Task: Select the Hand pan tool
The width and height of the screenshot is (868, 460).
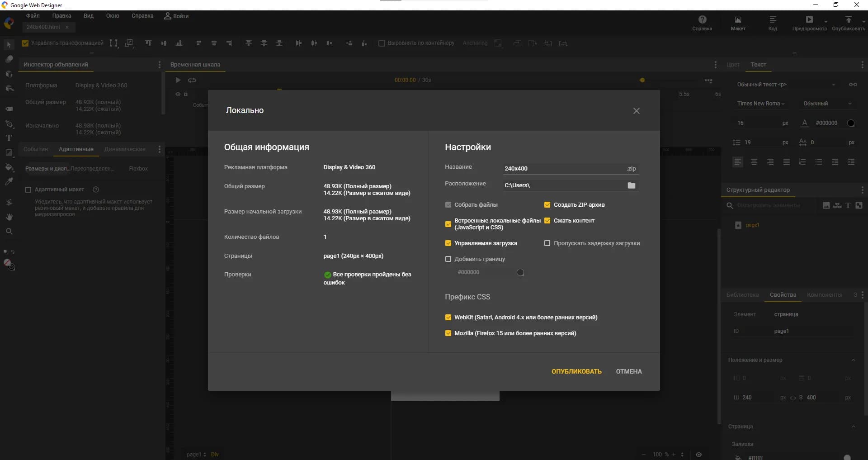Action: (x=9, y=217)
